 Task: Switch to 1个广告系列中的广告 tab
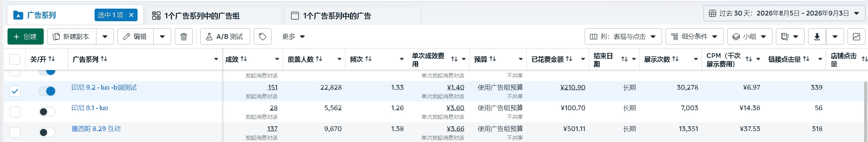353,16
